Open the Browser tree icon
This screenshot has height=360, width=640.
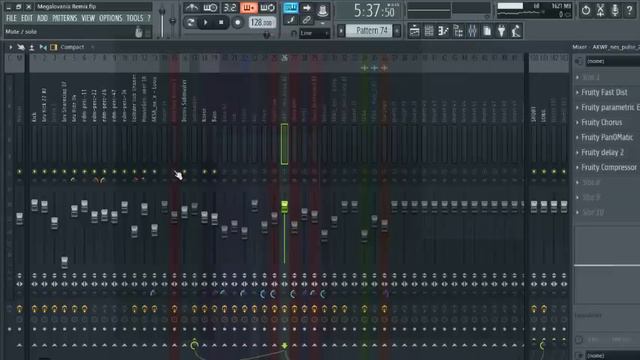[x=458, y=31]
